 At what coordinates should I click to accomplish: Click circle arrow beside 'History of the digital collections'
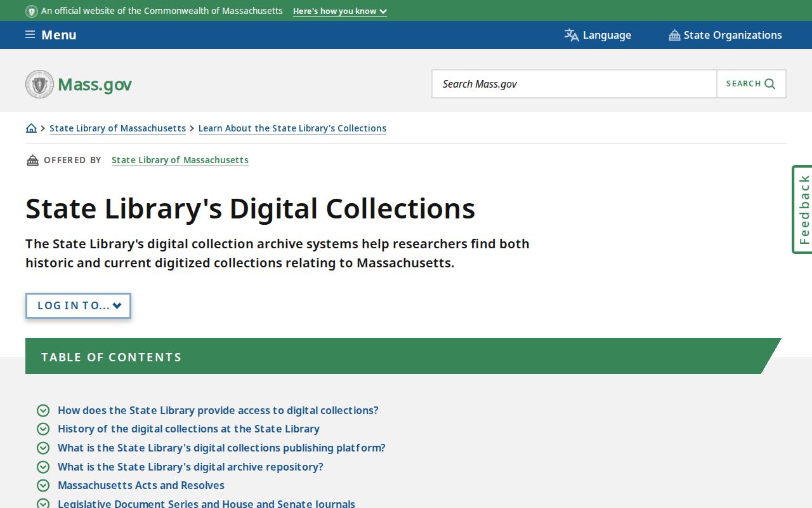coord(43,429)
